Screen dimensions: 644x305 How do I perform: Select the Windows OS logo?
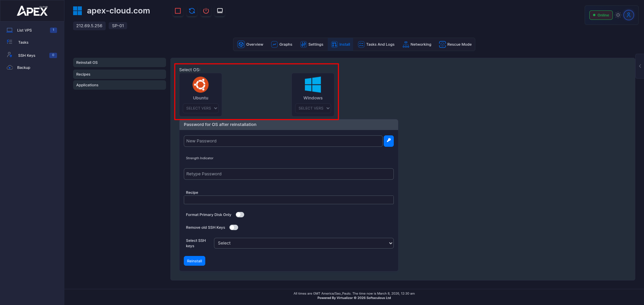pyautogui.click(x=313, y=85)
